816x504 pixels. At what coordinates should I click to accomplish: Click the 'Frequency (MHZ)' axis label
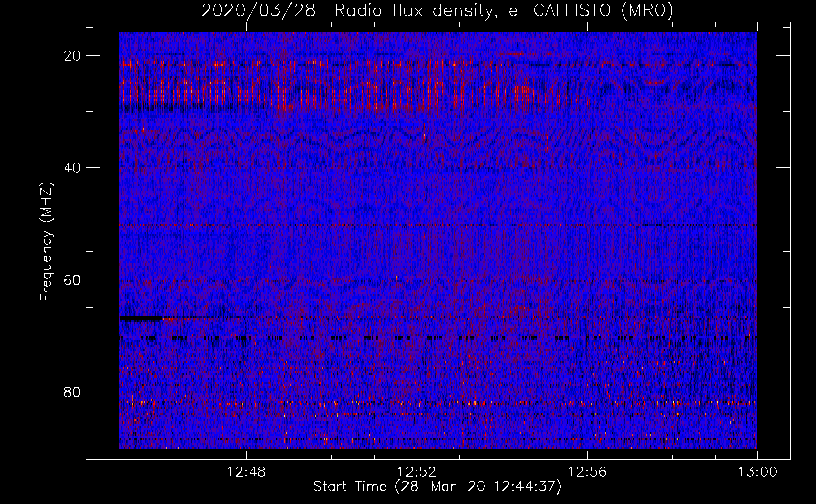(x=46, y=242)
